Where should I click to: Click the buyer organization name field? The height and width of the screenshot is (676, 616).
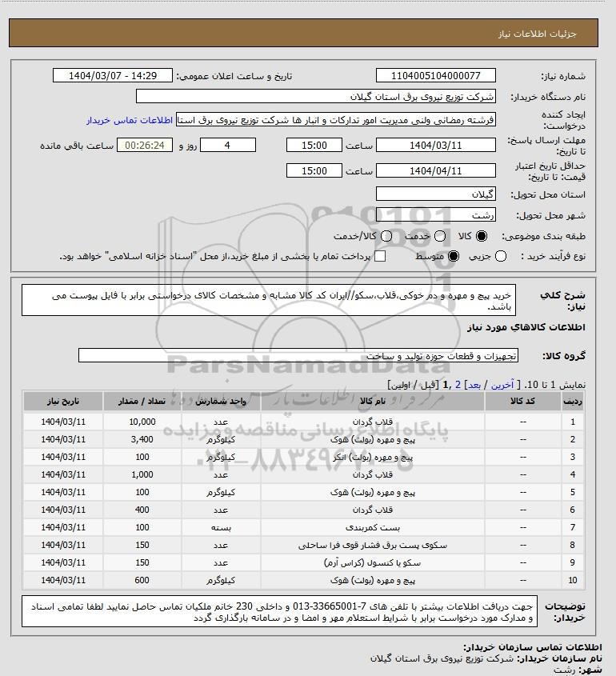pos(315,96)
